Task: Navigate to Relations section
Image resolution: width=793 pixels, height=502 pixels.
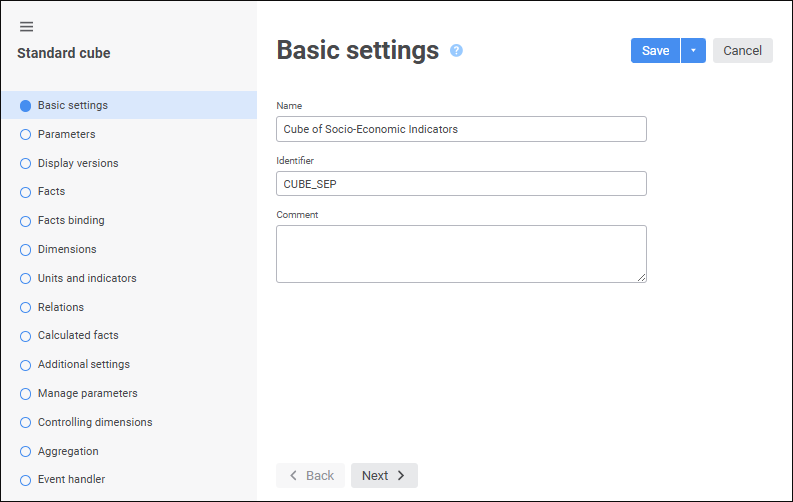Action: pos(61,307)
